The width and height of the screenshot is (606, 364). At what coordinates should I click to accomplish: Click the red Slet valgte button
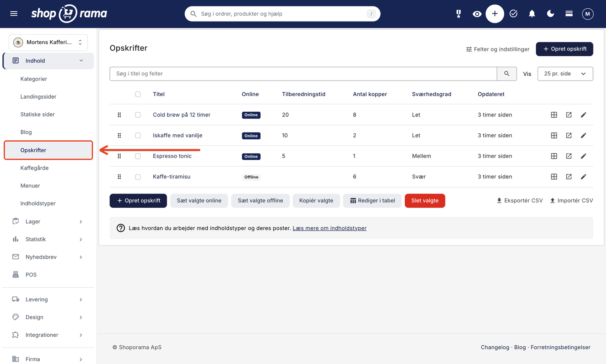pyautogui.click(x=425, y=201)
